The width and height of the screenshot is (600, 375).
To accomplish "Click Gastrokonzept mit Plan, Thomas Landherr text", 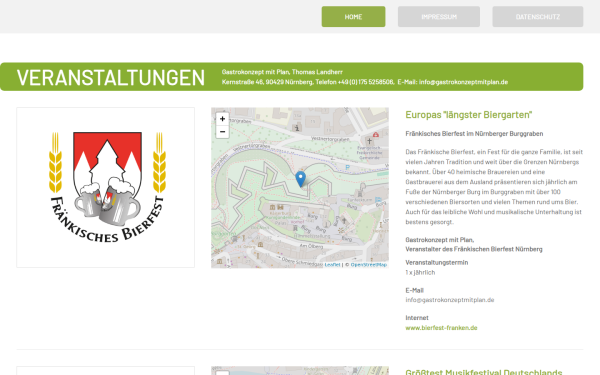I will (282, 72).
